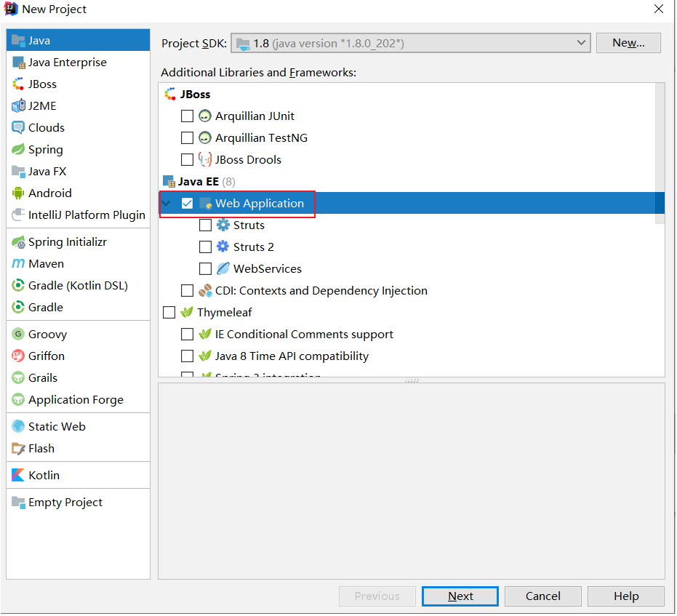677x616 pixels.
Task: Click the New... SDK button
Action: 628,43
